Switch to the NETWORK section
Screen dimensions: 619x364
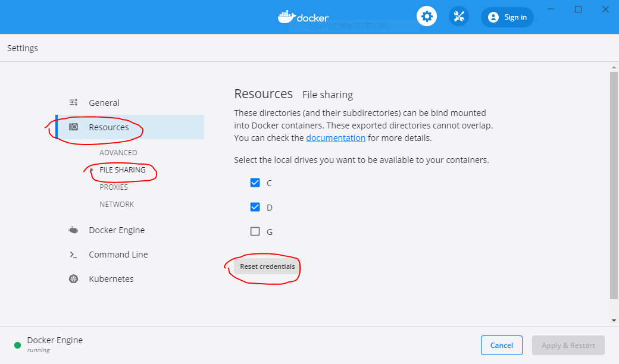117,204
